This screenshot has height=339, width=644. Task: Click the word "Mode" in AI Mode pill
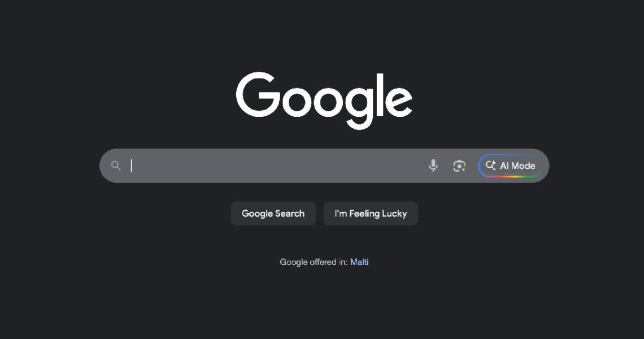pos(523,166)
